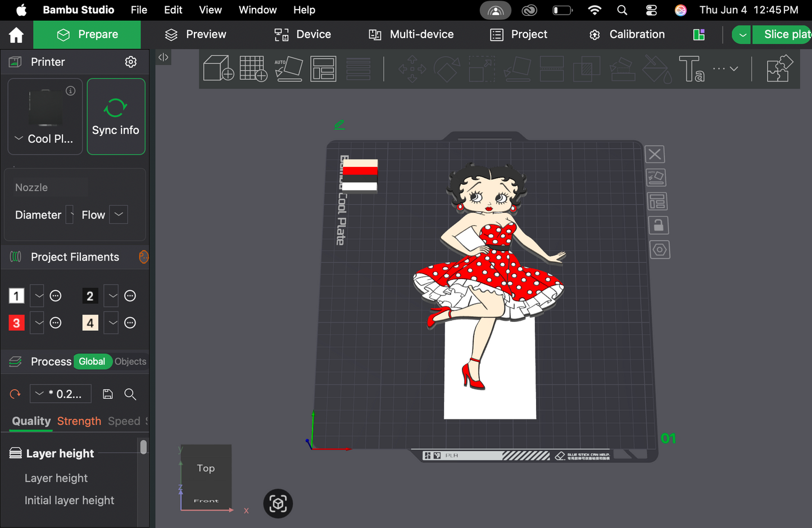This screenshot has height=528, width=812.
Task: Auto orient objects on plate 01
Action: (x=656, y=177)
